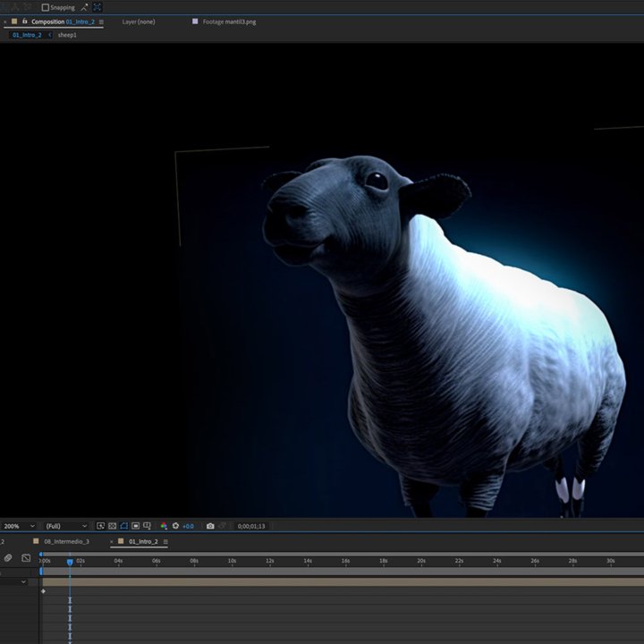Click the Region of Interest icon
Image resolution: width=644 pixels, height=644 pixels.
click(x=136, y=526)
